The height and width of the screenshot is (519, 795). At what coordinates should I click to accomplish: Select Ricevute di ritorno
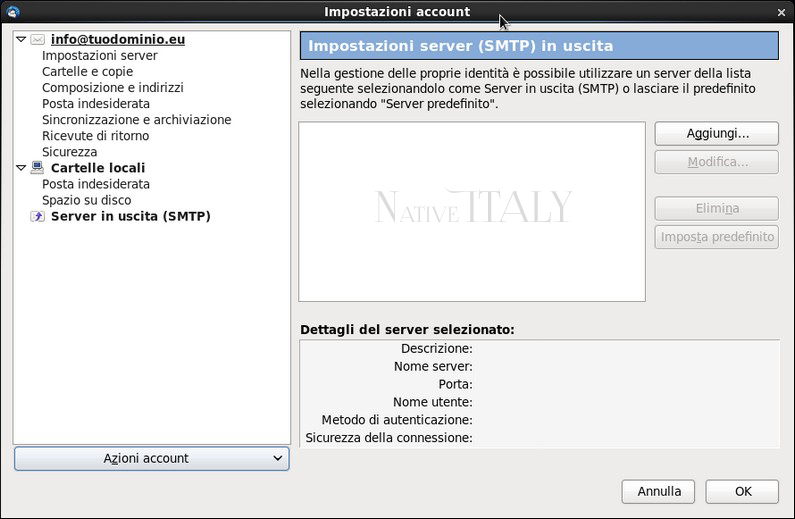(x=95, y=136)
